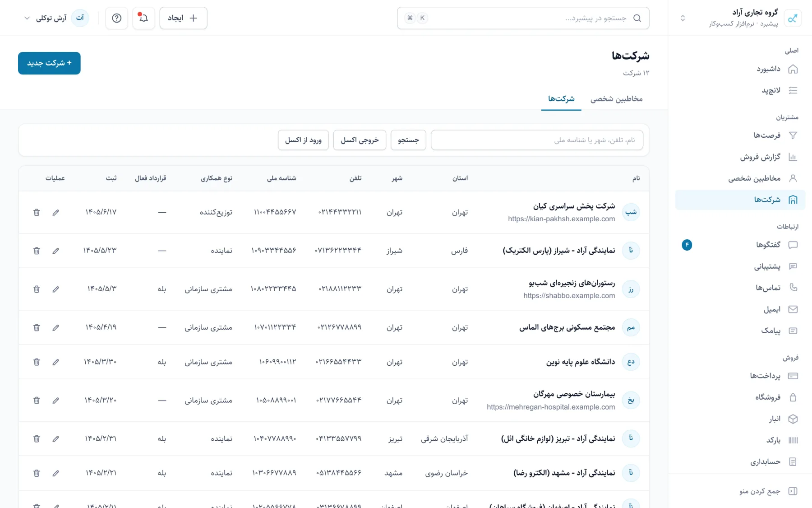Edit the دانشگاه علوم پایه نوین row
The height and width of the screenshot is (508, 812).
click(x=55, y=362)
